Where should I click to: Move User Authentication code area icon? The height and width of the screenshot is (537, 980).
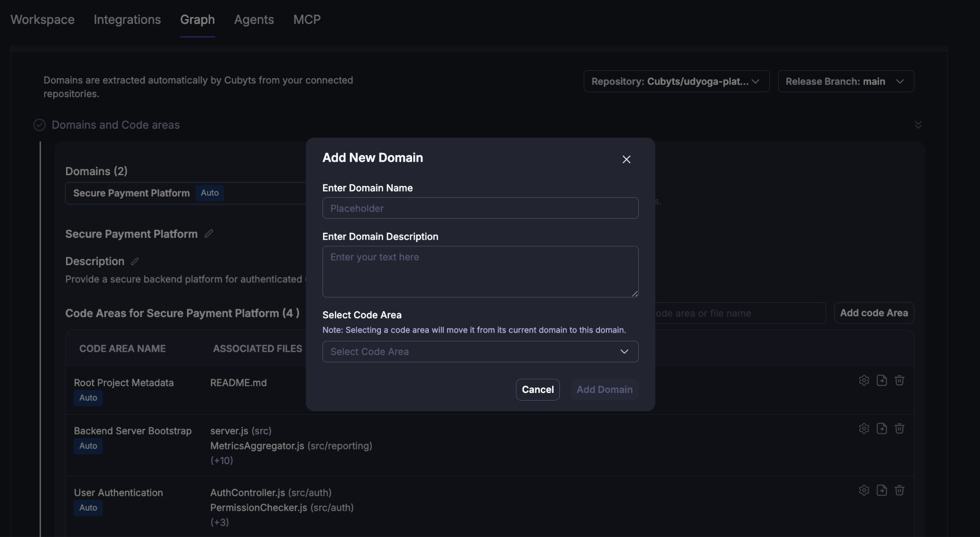coord(881,490)
